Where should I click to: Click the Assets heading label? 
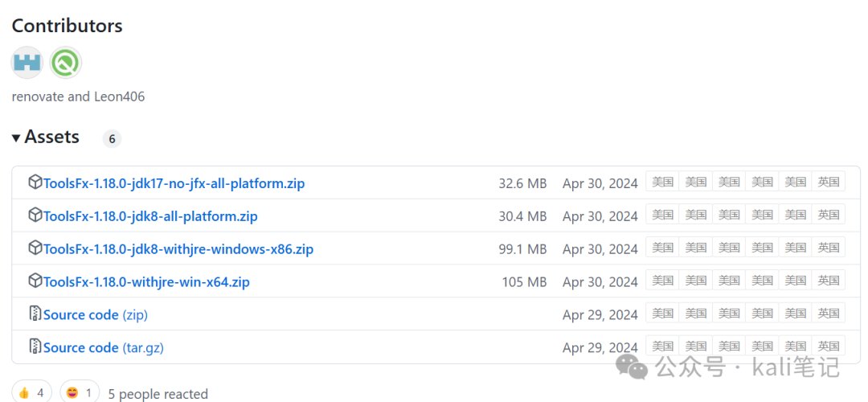click(52, 137)
